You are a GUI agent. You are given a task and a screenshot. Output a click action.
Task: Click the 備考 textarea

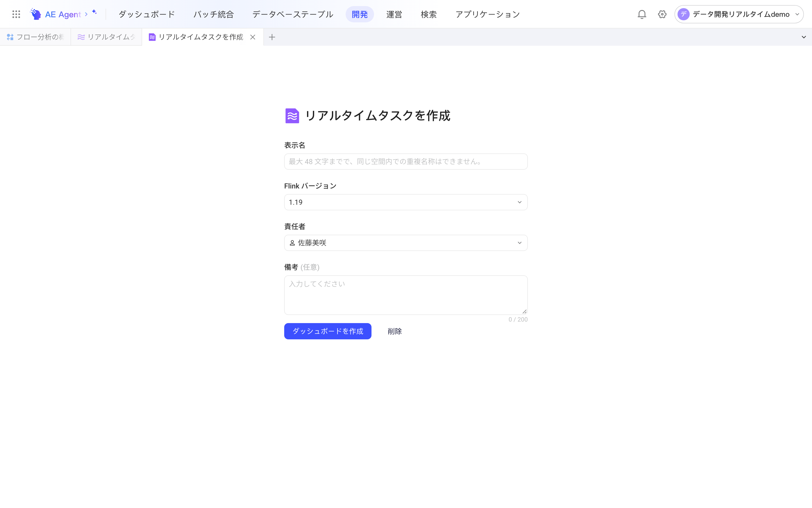[x=406, y=295]
